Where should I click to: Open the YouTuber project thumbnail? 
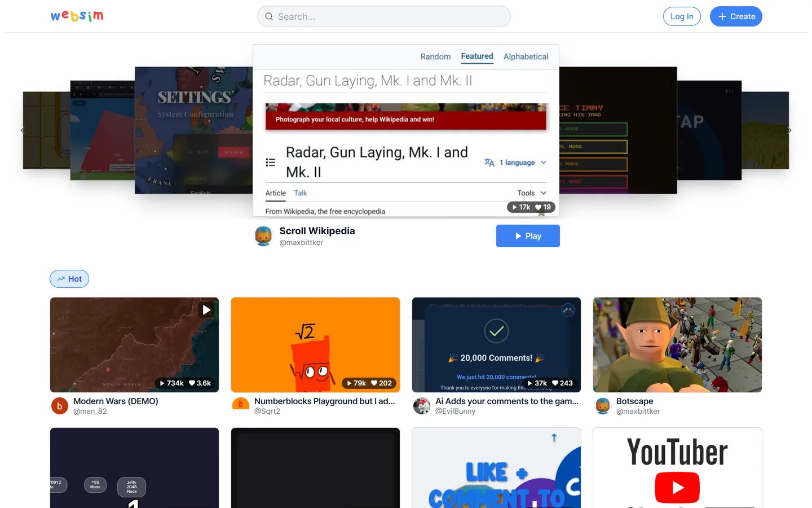tap(677, 468)
